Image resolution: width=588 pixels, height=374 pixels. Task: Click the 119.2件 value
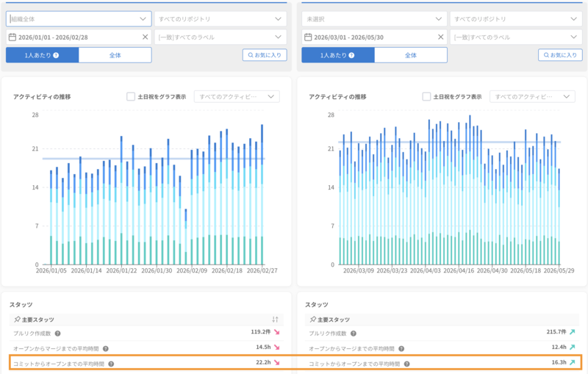261,331
